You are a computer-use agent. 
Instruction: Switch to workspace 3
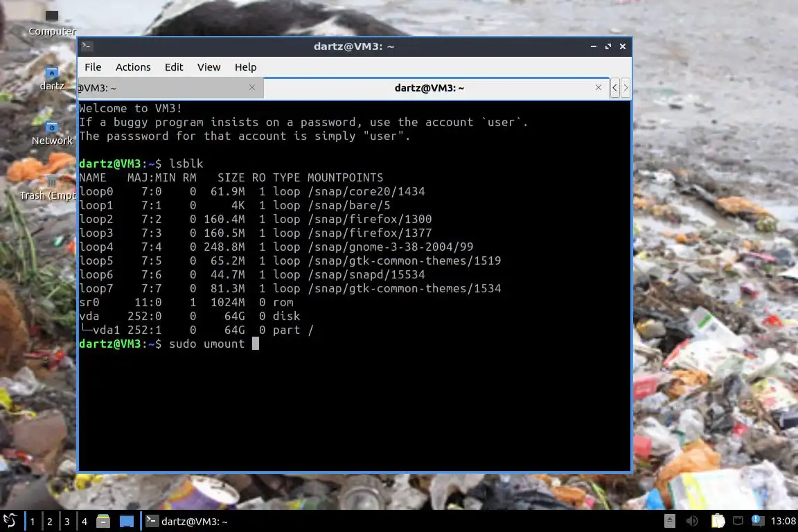[x=66, y=522]
